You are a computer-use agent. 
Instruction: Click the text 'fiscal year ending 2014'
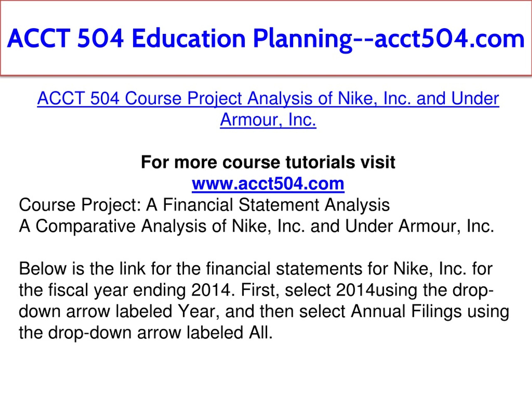tap(140, 290)
